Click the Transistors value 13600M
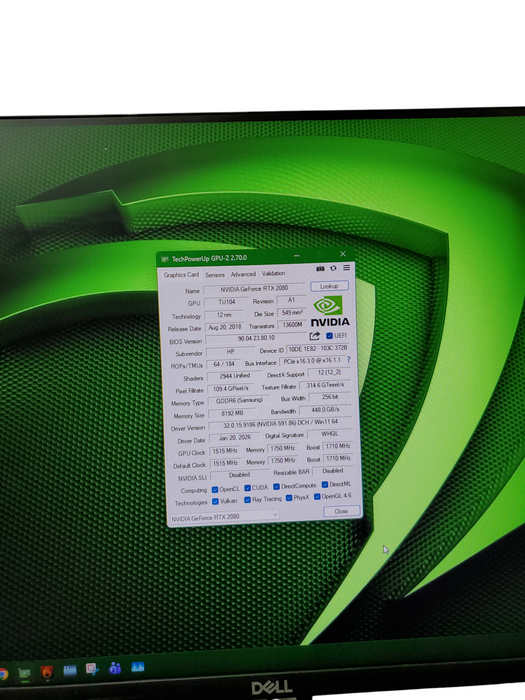 coord(292,325)
